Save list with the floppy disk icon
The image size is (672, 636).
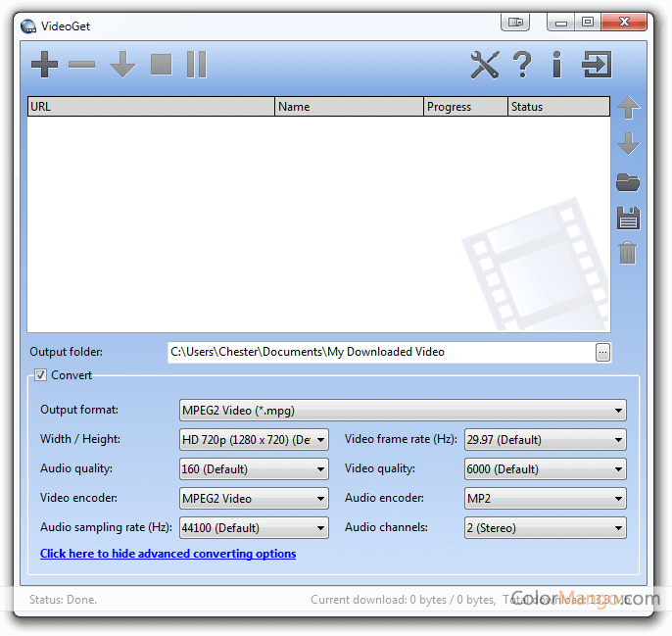pyautogui.click(x=628, y=219)
